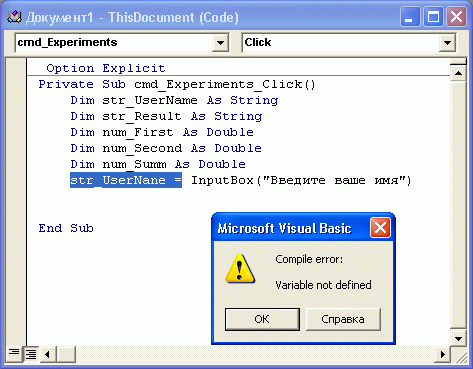Switch to Full Module View
This screenshot has height=369, width=473.
pos(31,354)
